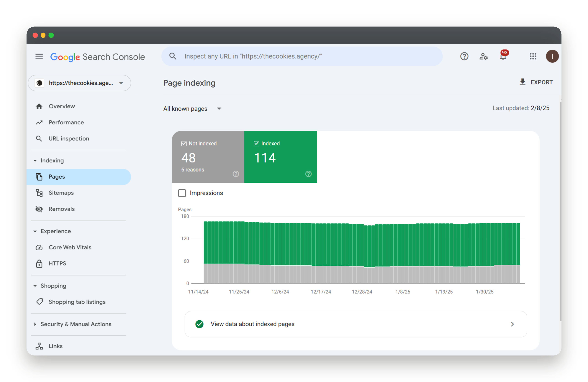
Task: Expand Security & Manual Actions section
Action: pos(76,324)
